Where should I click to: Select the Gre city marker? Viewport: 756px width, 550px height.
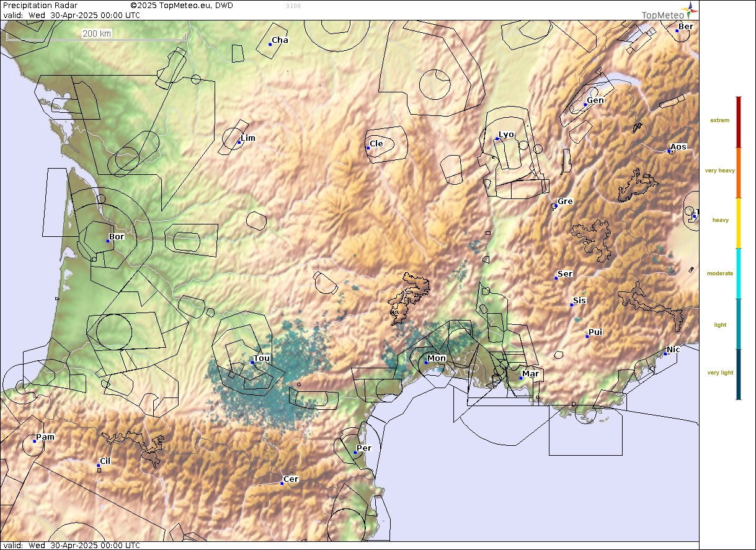(x=555, y=205)
